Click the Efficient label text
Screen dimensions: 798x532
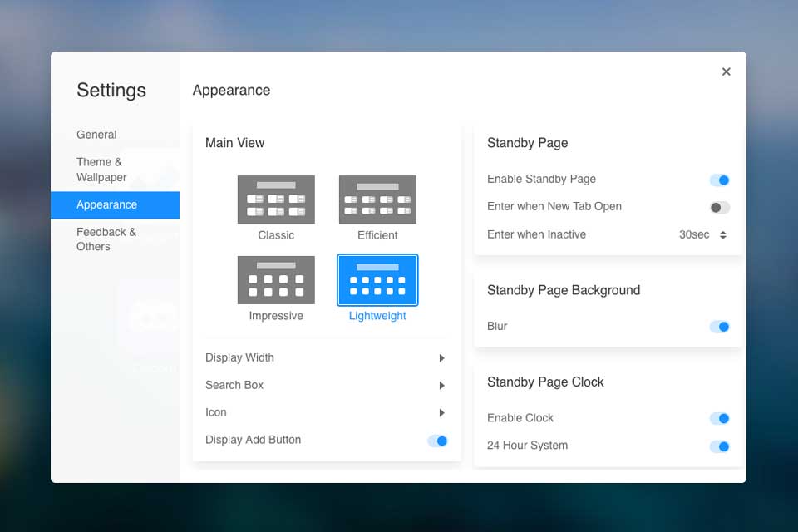tap(377, 235)
